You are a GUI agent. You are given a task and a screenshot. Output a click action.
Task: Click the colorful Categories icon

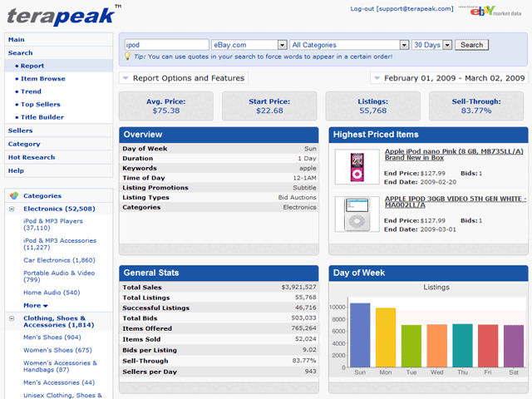click(14, 196)
